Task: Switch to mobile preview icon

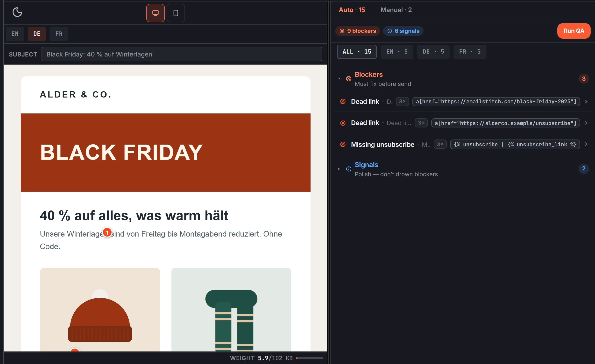Action: pos(176,13)
